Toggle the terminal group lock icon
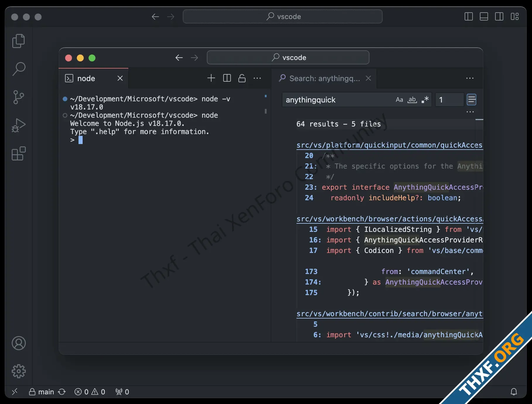The height and width of the screenshot is (404, 532). point(242,78)
